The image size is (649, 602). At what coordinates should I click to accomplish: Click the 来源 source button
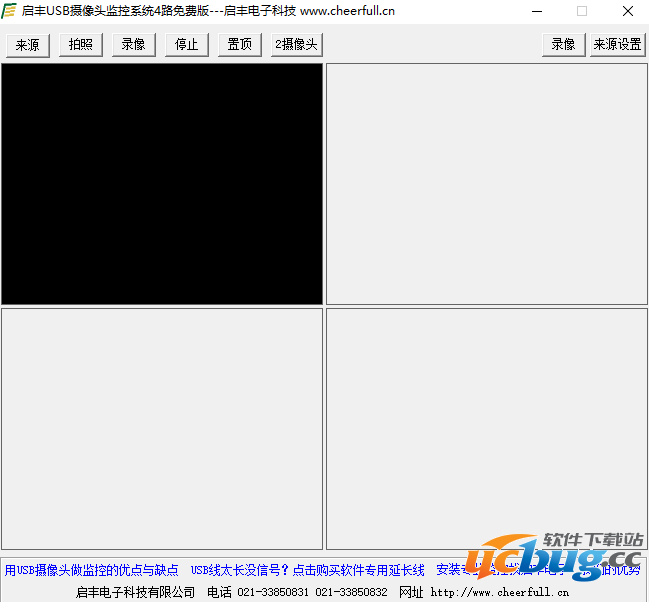pos(28,44)
